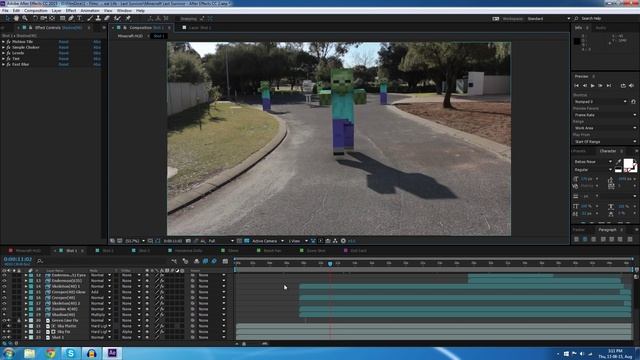Open the Graph Editor in timeline
The height and width of the screenshot is (360, 640).
coord(225,261)
